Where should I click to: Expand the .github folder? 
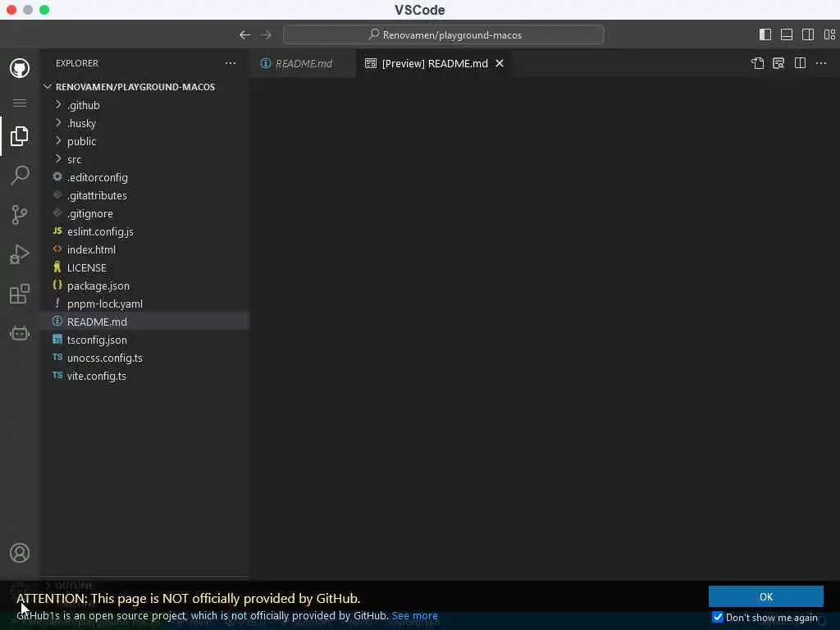tap(144, 105)
